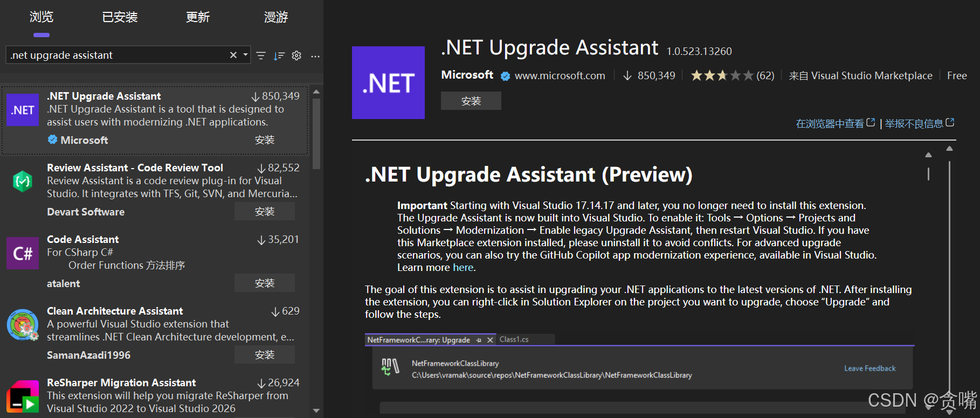Switch to the 漫游 tab
Viewport: 980px width, 418px height.
click(276, 17)
